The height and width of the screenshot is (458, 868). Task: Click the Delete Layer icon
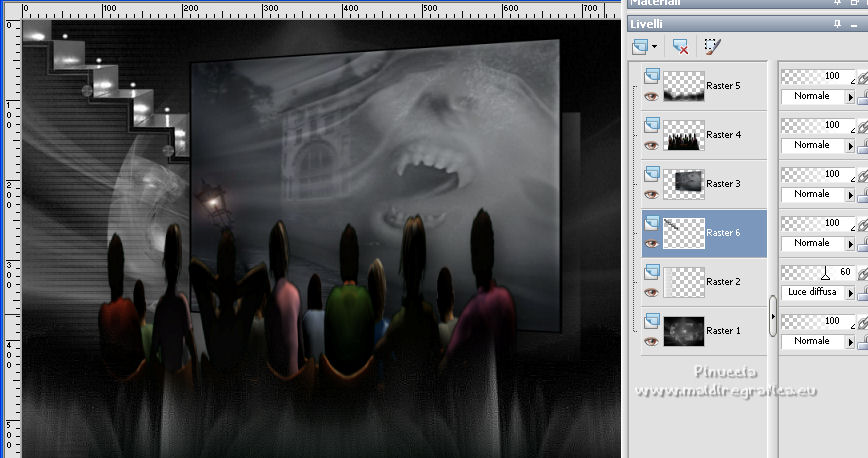(x=680, y=47)
